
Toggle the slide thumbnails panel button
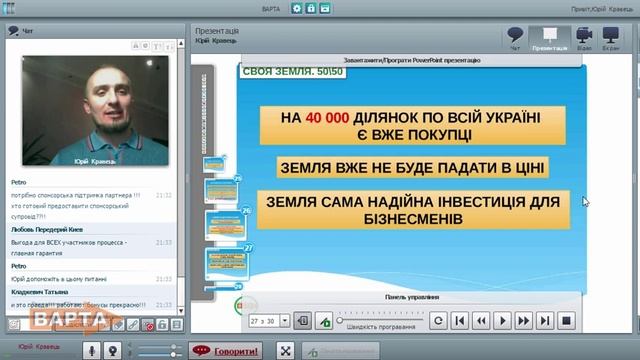pos(302,321)
